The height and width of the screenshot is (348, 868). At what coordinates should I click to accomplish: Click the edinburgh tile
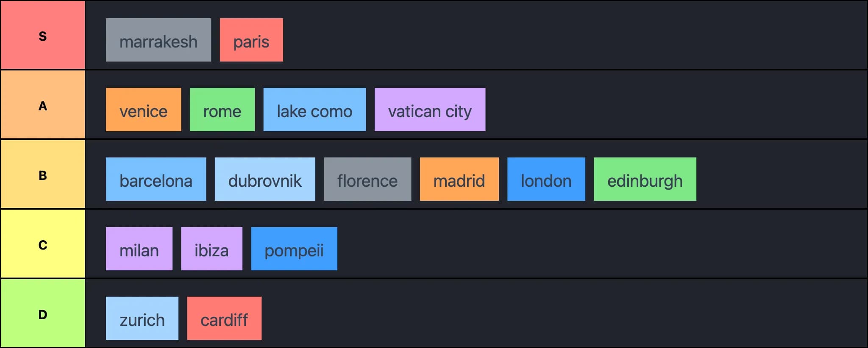[645, 179]
